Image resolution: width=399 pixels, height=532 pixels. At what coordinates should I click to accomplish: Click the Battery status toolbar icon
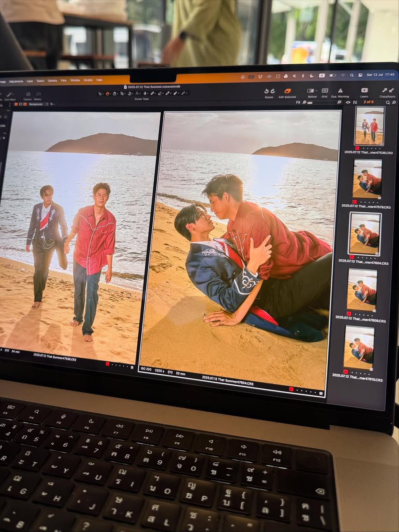coord(38,94)
